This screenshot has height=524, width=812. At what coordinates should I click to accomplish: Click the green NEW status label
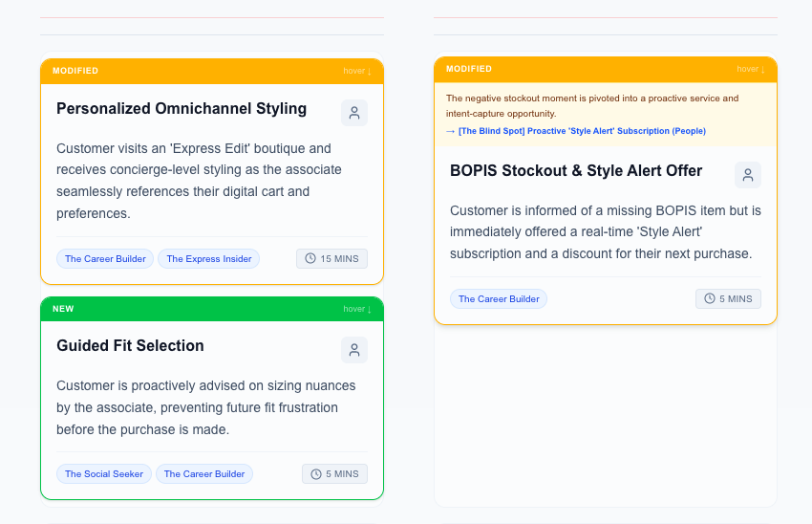pos(63,309)
